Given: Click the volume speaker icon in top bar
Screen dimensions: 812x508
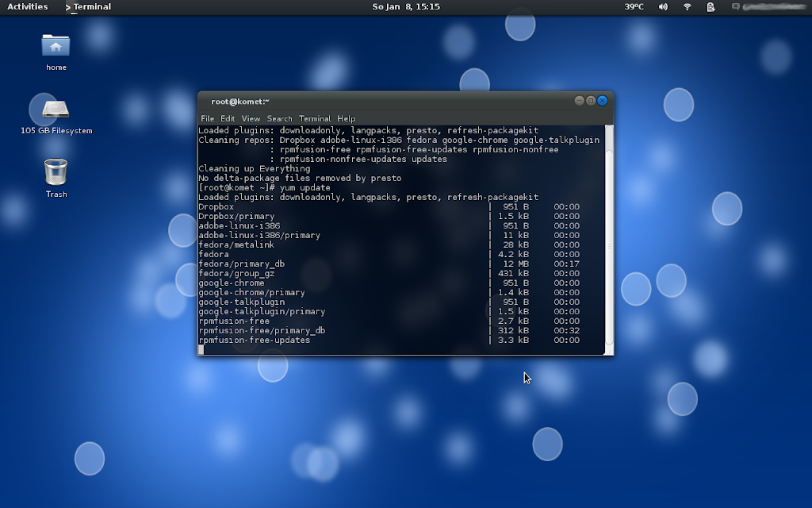Looking at the screenshot, I should (x=663, y=7).
